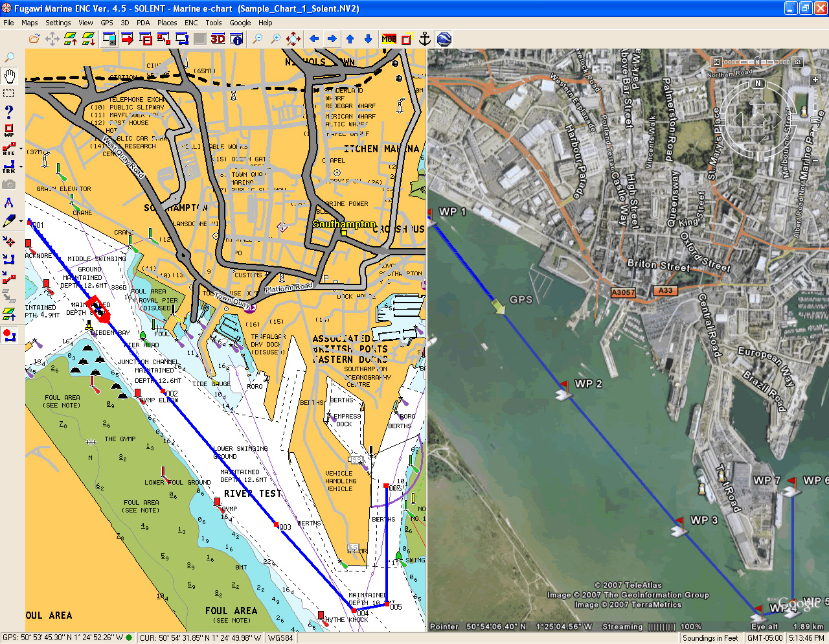Click Google Earth zoom in plus button
Viewport: 829px width, 644px height.
click(815, 80)
